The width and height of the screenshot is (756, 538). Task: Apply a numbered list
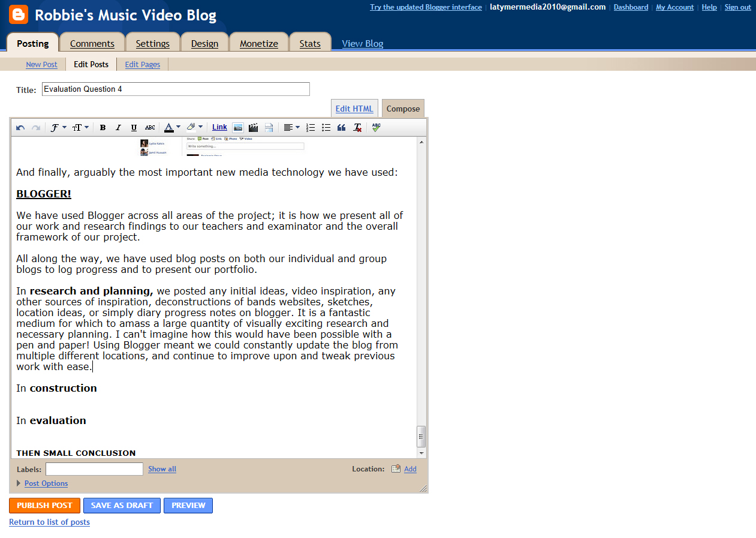click(x=311, y=127)
